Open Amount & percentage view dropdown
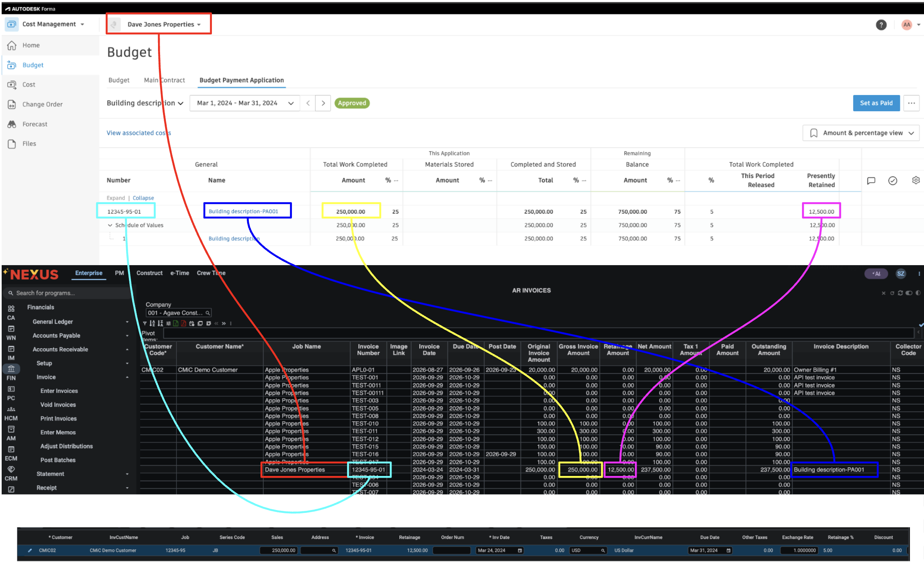 pos(861,133)
